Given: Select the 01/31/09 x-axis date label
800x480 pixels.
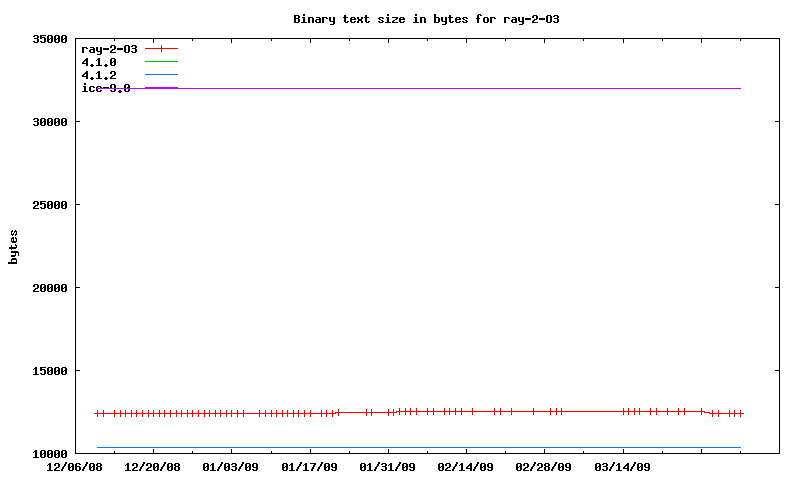Looking at the screenshot, I should (387, 467).
